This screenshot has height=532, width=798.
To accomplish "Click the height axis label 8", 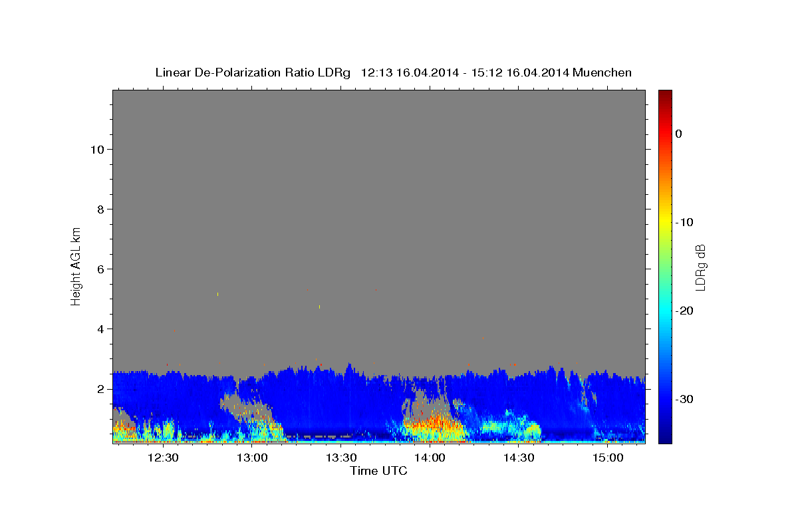I will coord(100,209).
